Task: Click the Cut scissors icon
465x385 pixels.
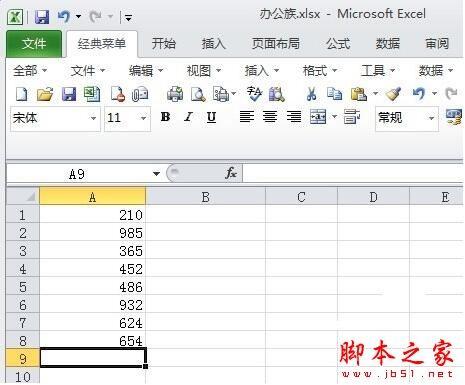Action: pyautogui.click(x=311, y=94)
